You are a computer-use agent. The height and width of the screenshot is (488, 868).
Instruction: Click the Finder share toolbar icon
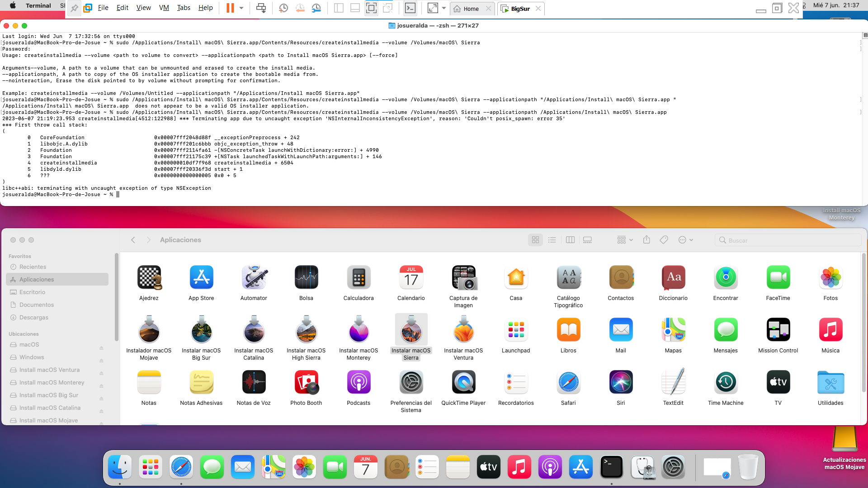point(646,240)
